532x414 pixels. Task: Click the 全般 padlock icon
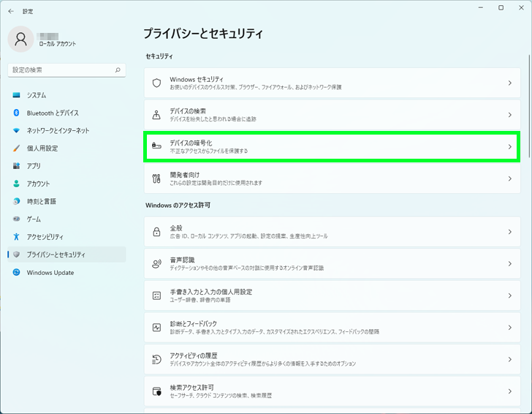click(156, 232)
